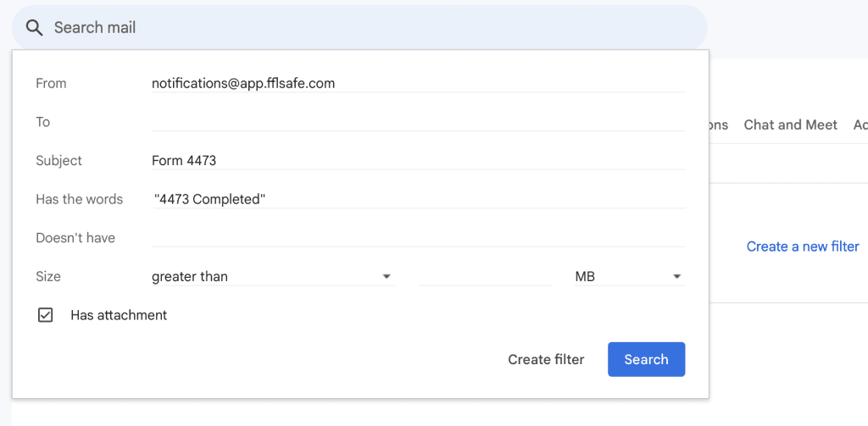Click the empty To field

417,122
